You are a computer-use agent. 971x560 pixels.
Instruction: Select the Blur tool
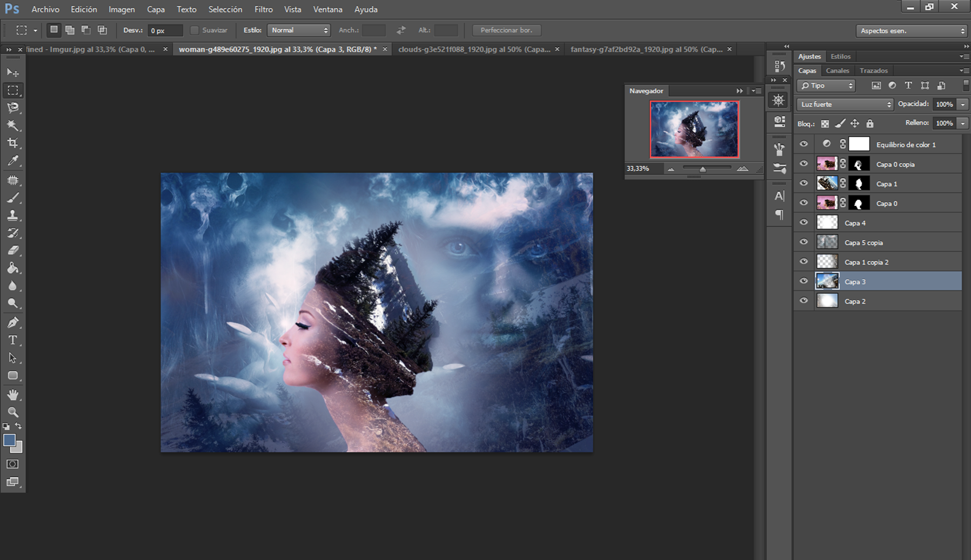click(x=13, y=286)
